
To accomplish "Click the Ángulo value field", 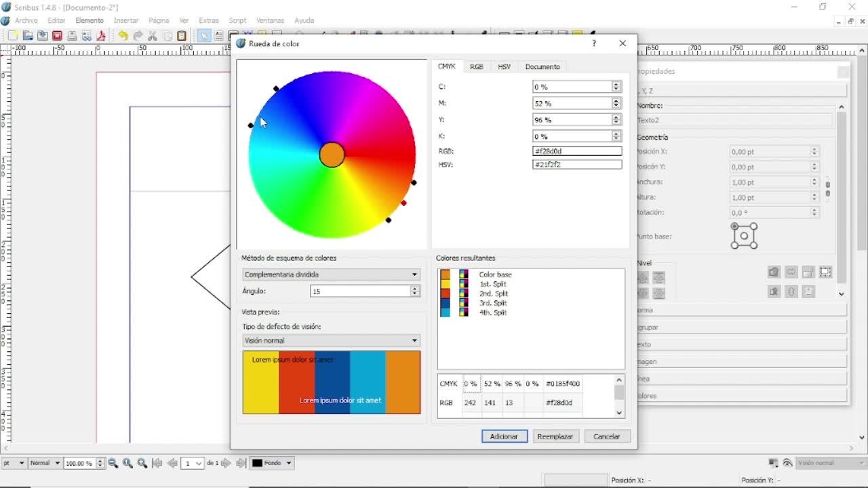I will [359, 291].
